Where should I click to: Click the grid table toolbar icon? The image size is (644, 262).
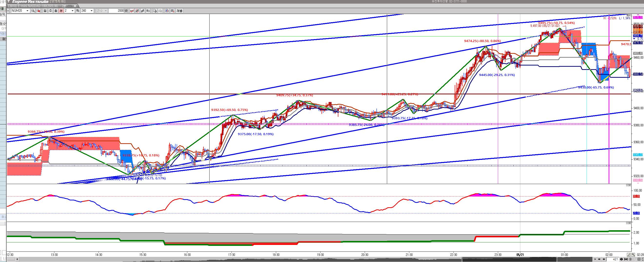point(172,11)
